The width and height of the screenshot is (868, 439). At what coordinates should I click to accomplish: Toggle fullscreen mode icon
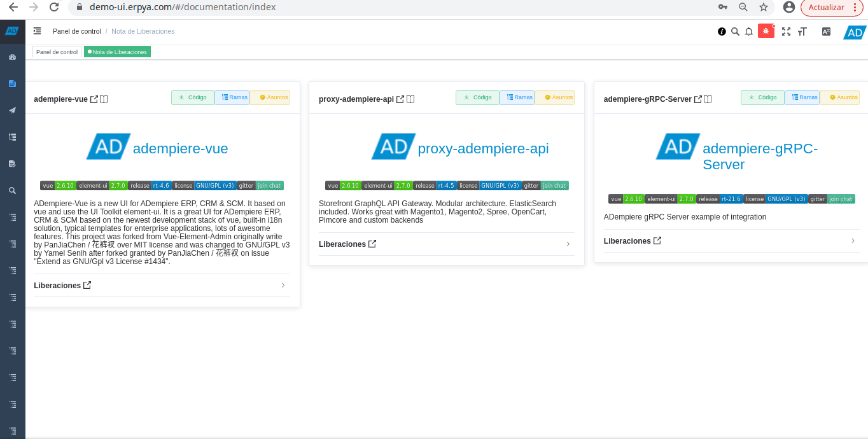click(786, 31)
